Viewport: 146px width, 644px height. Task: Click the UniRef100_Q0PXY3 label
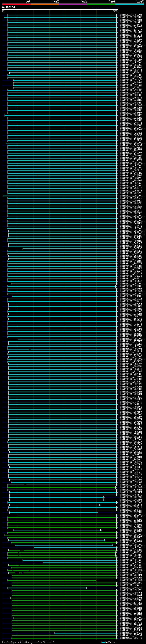131,193
